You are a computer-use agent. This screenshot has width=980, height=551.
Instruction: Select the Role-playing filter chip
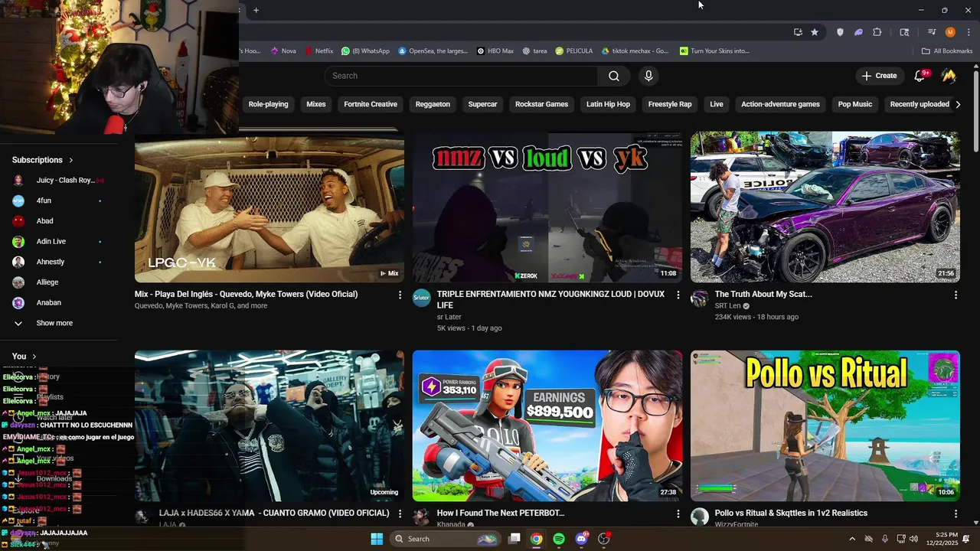coord(268,104)
